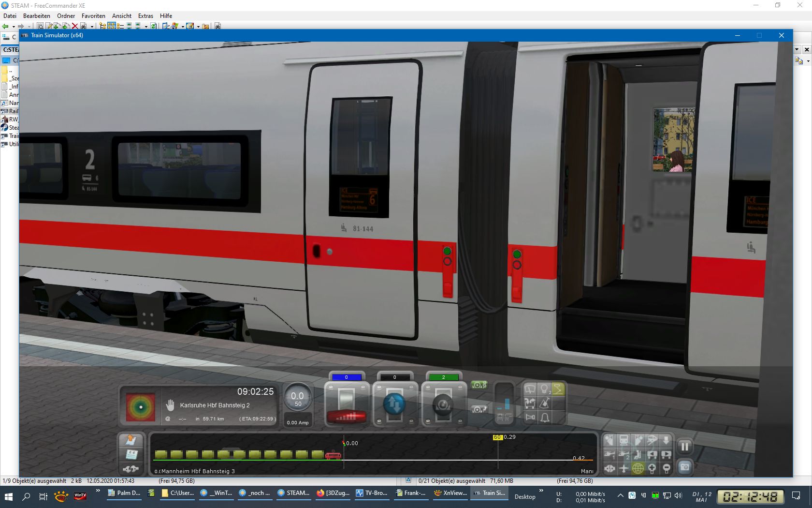Switch to Frank-... taskbar window
The height and width of the screenshot is (508, 812).
click(411, 493)
